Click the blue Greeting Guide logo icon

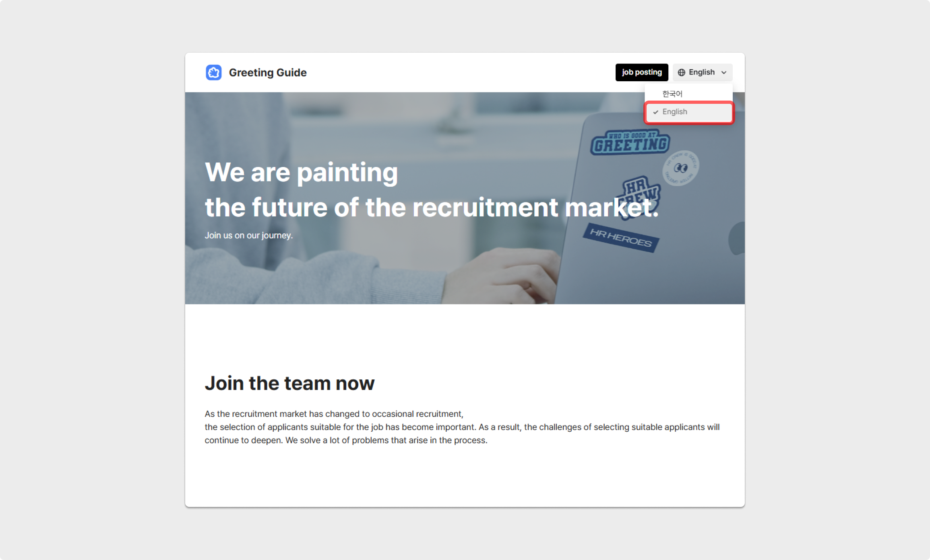(213, 72)
